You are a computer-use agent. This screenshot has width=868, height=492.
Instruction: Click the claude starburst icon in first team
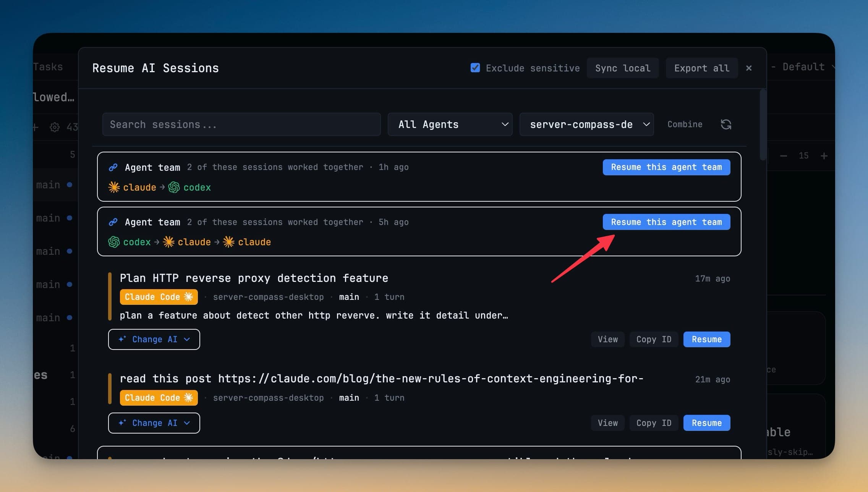pos(114,187)
